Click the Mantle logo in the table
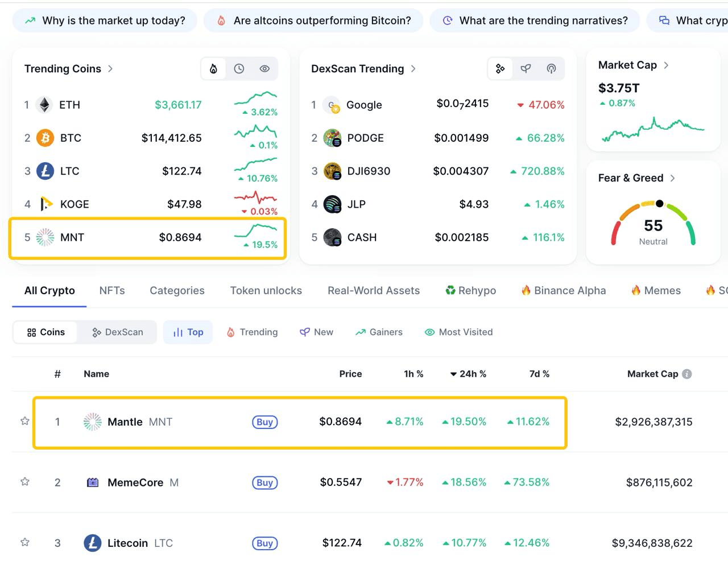Image resolution: width=728 pixels, height=565 pixels. (93, 422)
